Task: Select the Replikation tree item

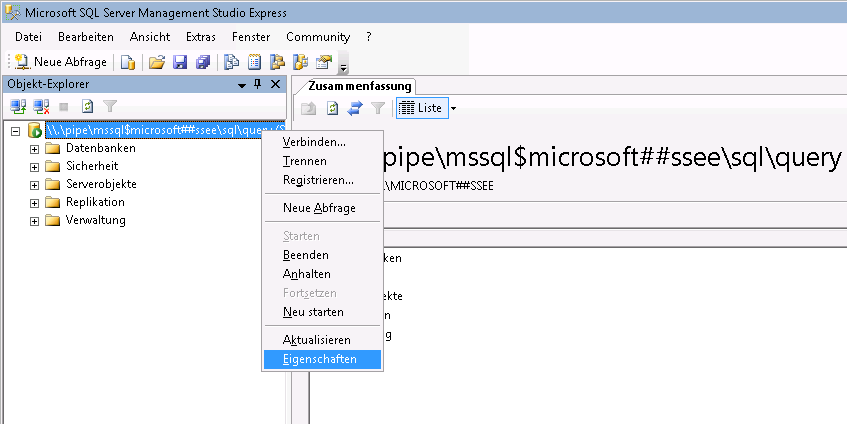Action: point(95,202)
